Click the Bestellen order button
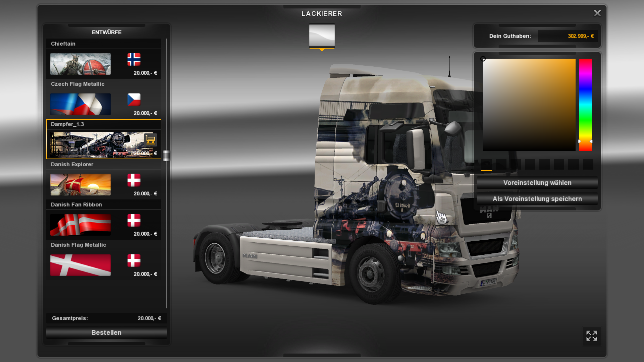 [x=107, y=333]
